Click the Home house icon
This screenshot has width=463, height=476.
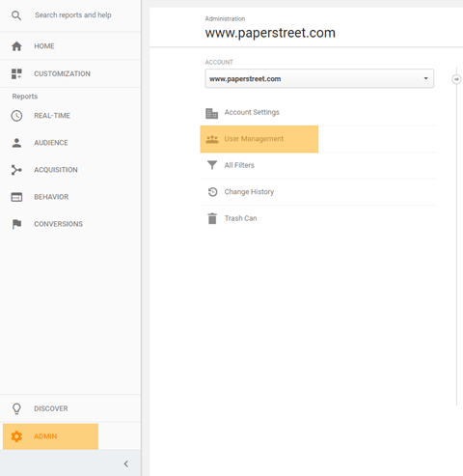16,46
